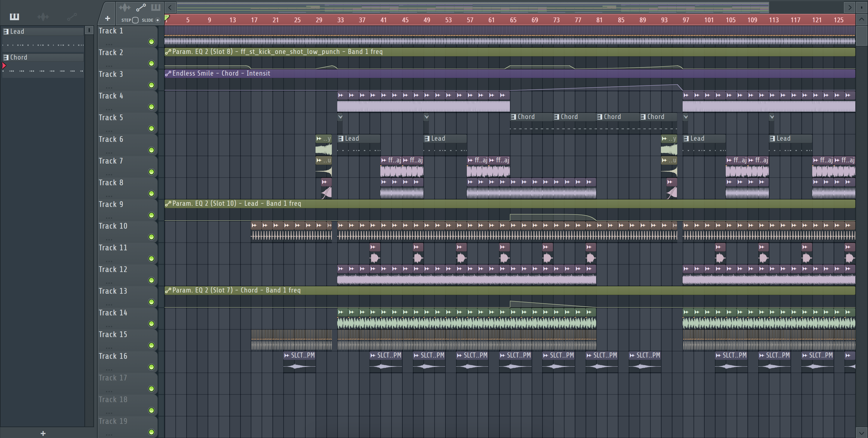The image size is (868, 438).
Task: Mute Track 10 with its green LED
Action: pyautogui.click(x=151, y=237)
